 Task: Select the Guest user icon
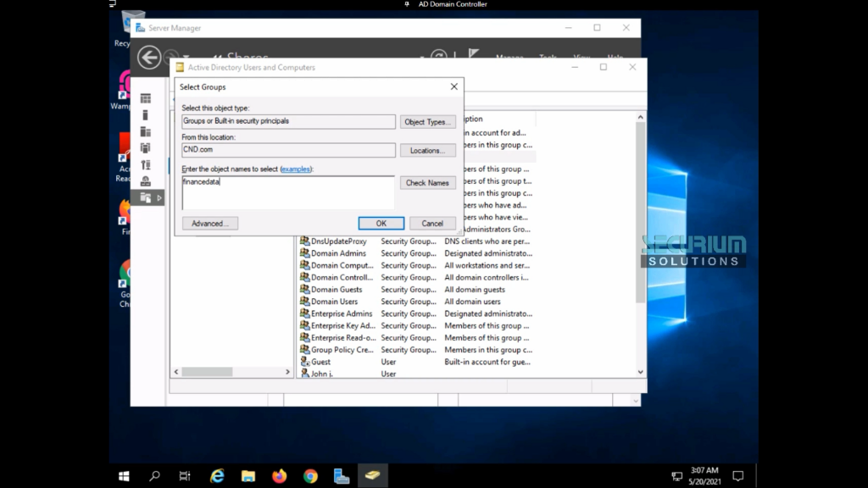pos(304,362)
